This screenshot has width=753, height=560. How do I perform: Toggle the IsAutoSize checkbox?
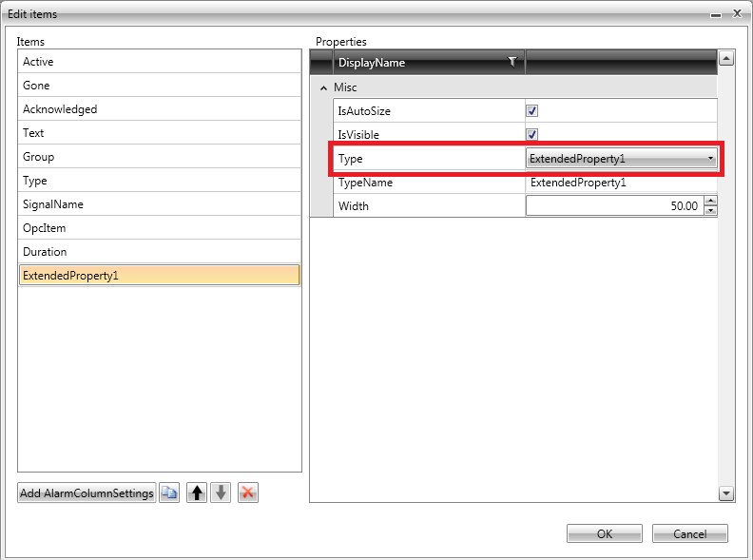click(x=532, y=111)
